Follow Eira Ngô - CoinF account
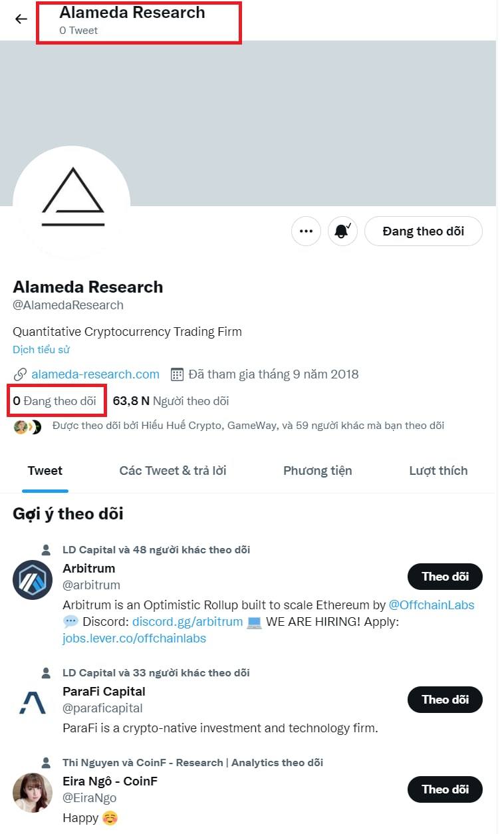The height and width of the screenshot is (834, 504). pos(445,789)
